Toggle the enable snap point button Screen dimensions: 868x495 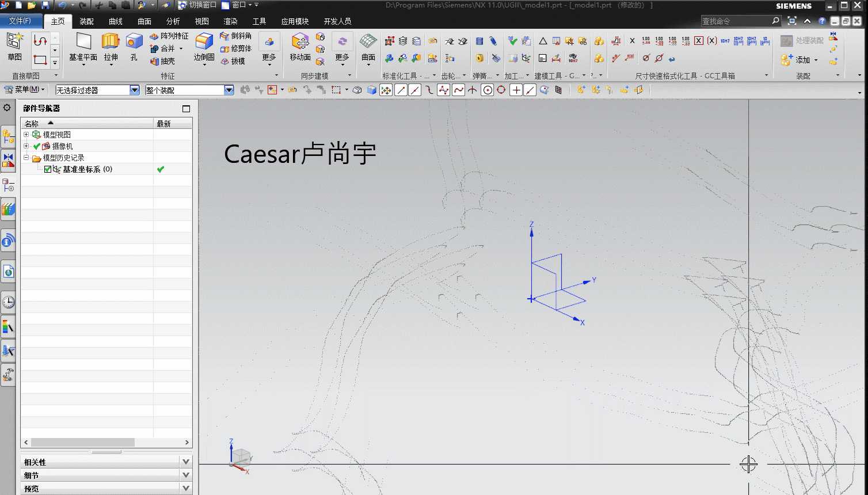tap(386, 90)
